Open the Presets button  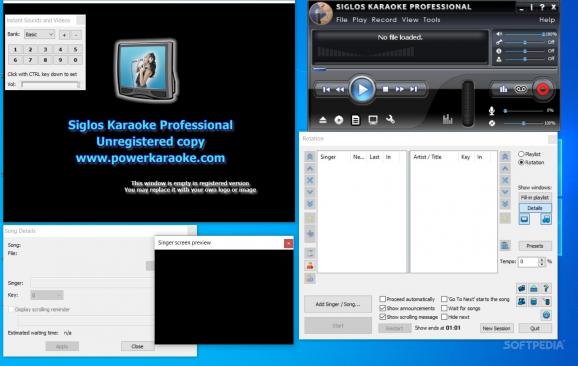tap(535, 246)
